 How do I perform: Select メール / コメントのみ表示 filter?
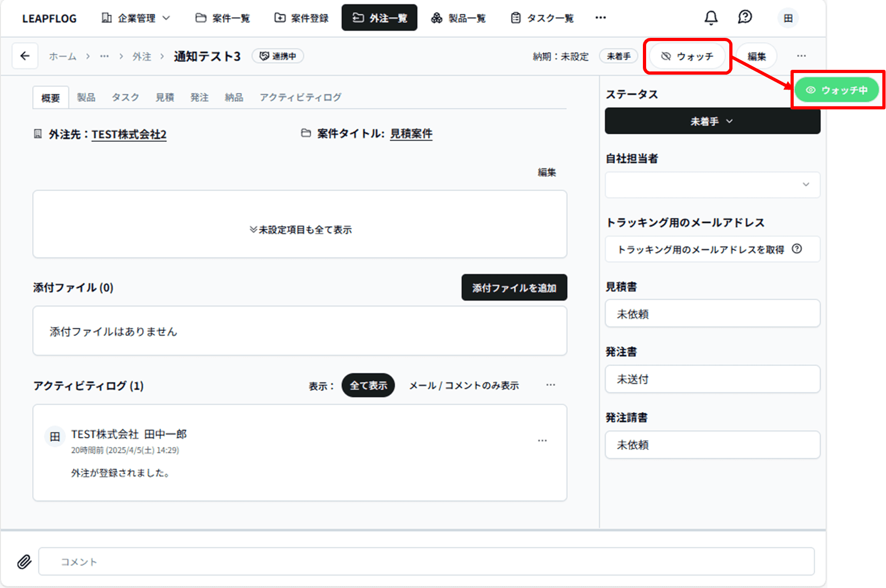464,385
